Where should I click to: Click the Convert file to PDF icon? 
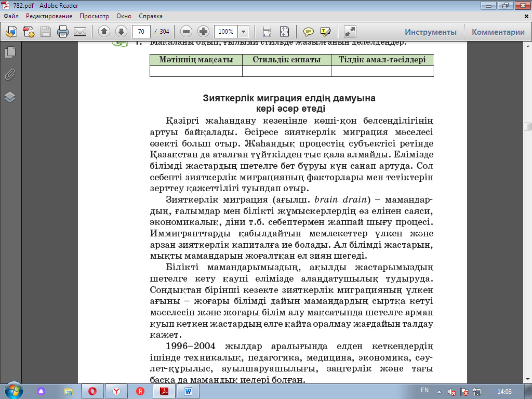click(x=29, y=32)
